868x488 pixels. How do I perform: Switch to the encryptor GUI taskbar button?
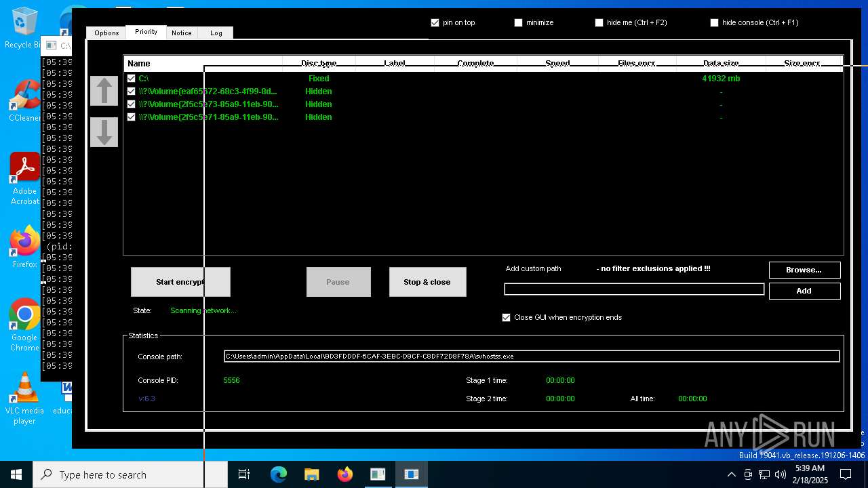411,474
